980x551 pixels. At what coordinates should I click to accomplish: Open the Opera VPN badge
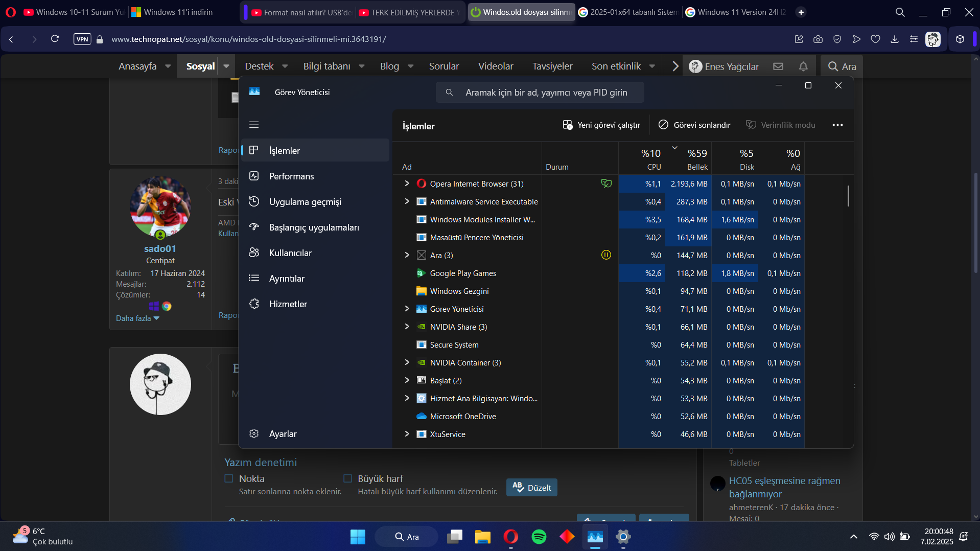tap(82, 39)
